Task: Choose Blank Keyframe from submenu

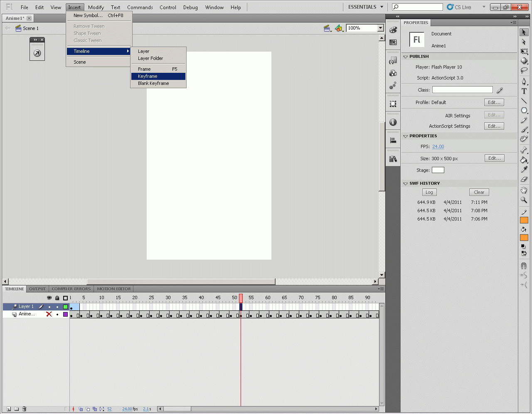Action: click(x=158, y=83)
